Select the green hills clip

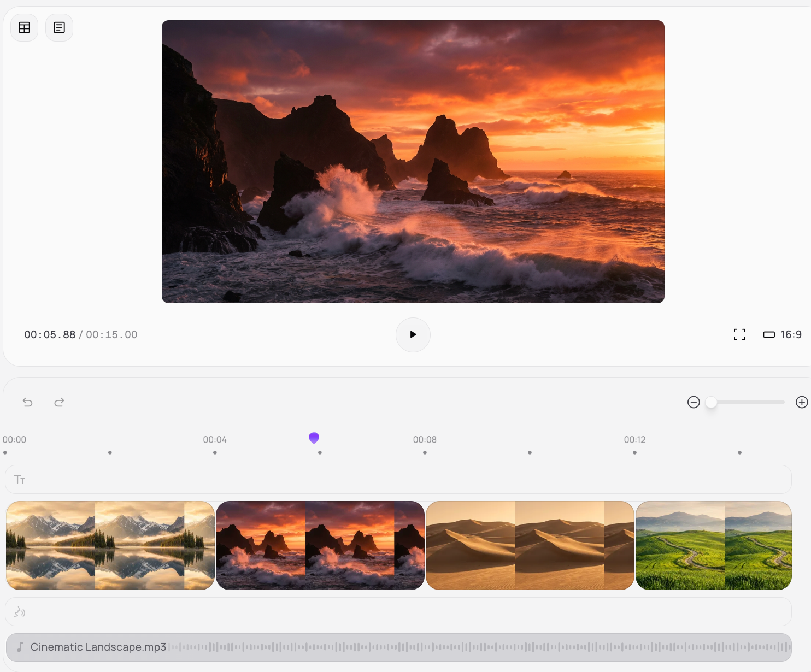(x=713, y=545)
